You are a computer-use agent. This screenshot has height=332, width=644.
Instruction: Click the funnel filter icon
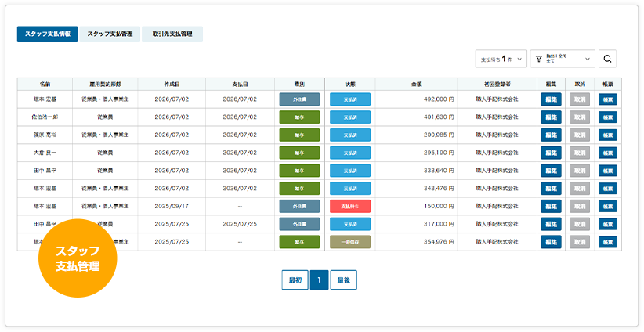(539, 59)
